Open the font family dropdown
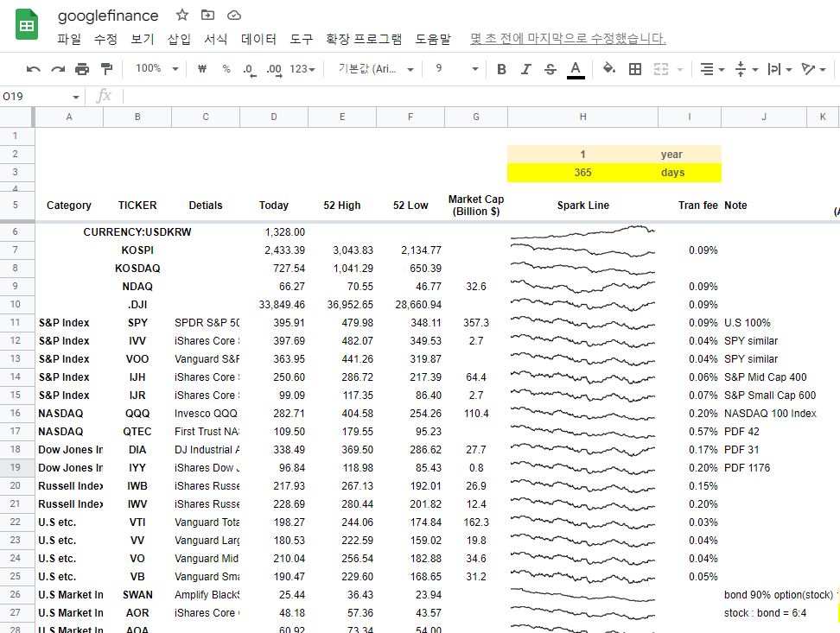The height and width of the screenshot is (633, 840). pyautogui.click(x=376, y=69)
